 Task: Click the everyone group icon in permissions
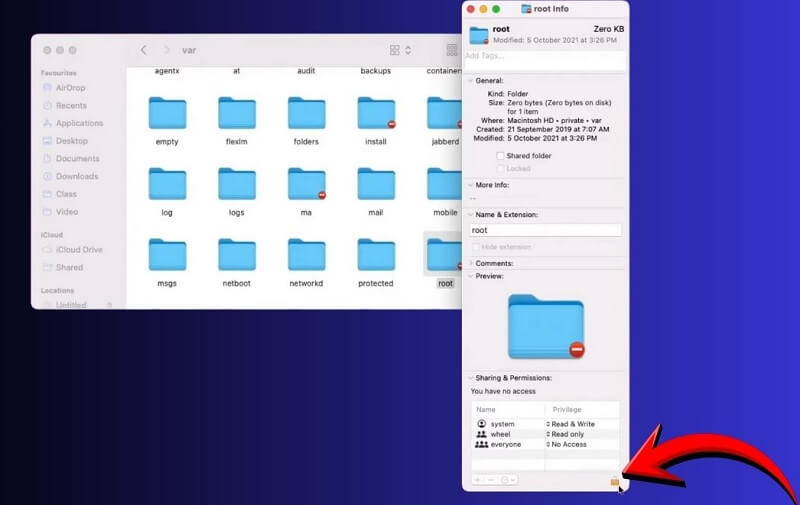click(481, 444)
